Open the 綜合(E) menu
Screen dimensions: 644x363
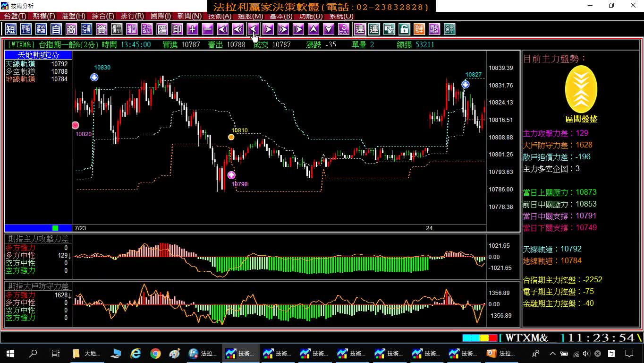pos(103,16)
